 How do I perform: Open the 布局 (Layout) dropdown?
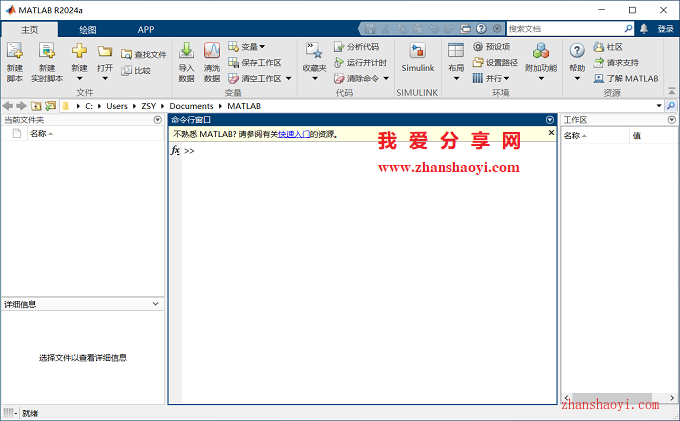[x=456, y=79]
